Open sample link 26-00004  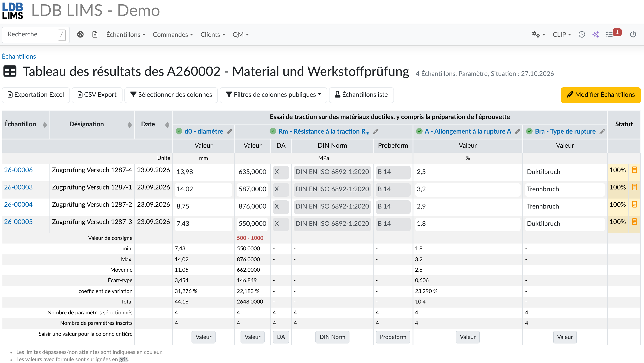click(x=18, y=204)
